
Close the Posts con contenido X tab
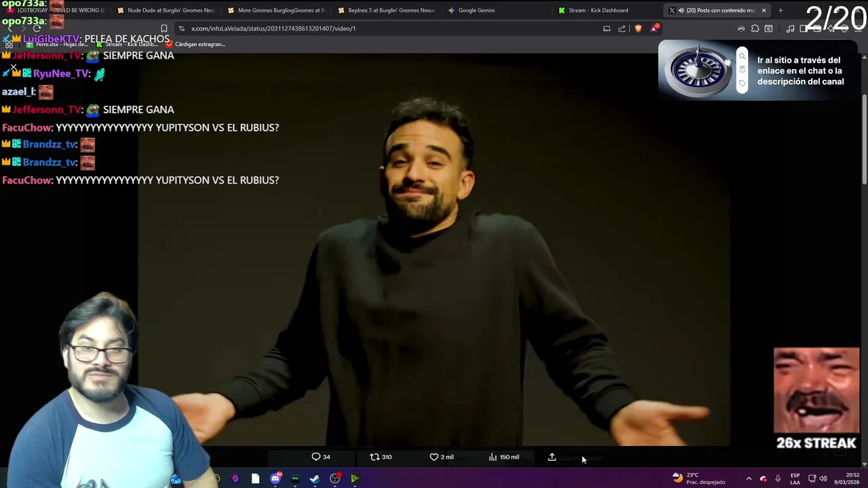764,10
